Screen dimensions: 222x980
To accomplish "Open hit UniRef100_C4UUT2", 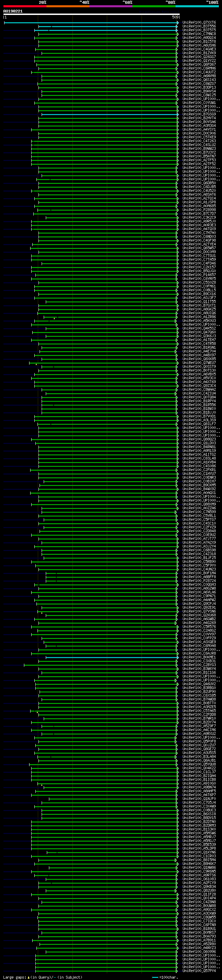I will click(x=199, y=72).
